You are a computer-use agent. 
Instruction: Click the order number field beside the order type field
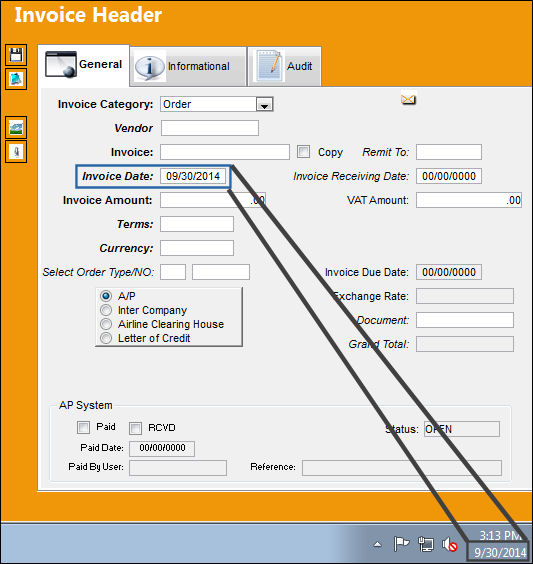221,272
